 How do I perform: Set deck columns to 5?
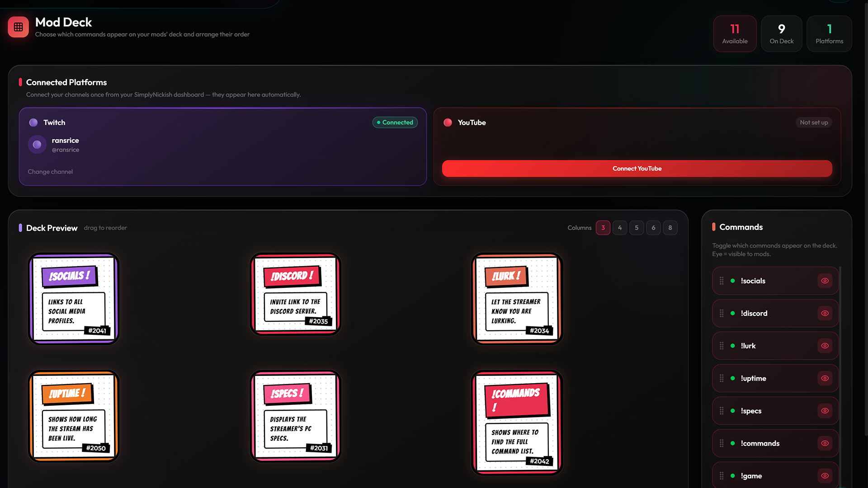pos(637,228)
